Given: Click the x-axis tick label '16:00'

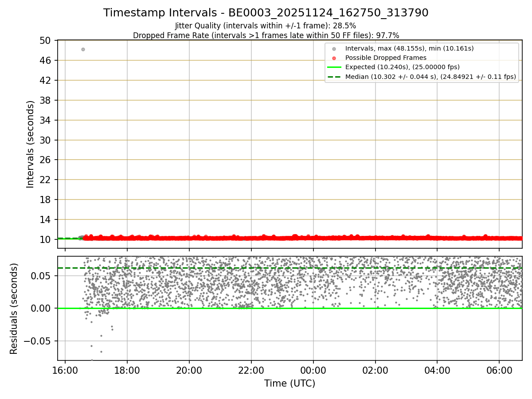Looking at the screenshot, I should point(65,371).
